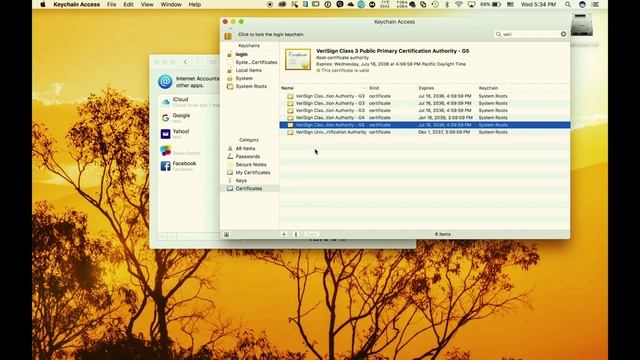
Task: Select the VeriSign Authority - G4 certificate row
Action: point(424,118)
